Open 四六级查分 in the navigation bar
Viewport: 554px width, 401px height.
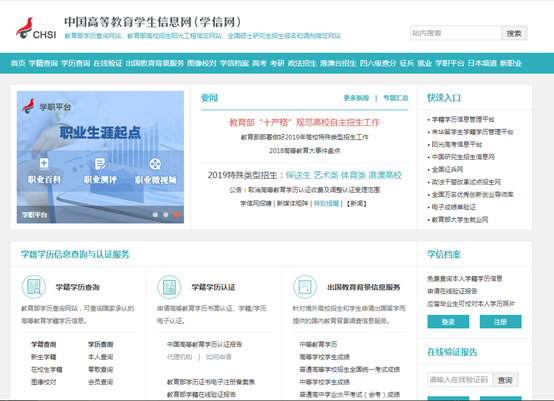click(x=378, y=63)
